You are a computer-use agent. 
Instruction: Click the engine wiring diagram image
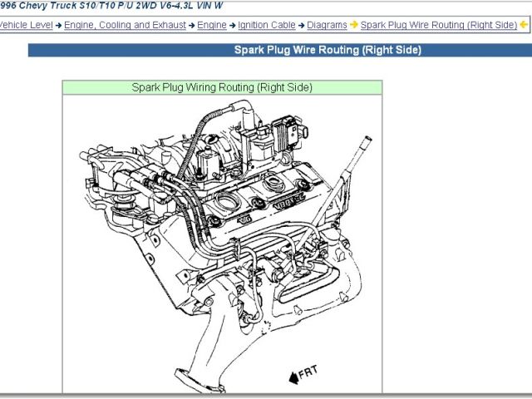(x=222, y=241)
